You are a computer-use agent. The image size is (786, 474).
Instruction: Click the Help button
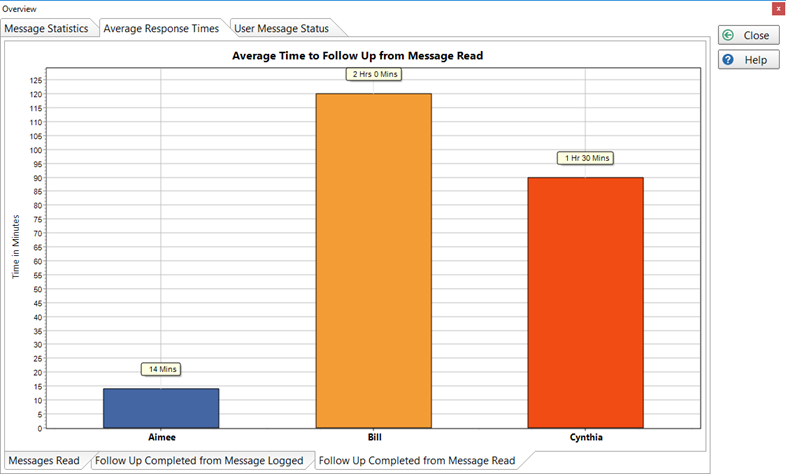tap(748, 60)
